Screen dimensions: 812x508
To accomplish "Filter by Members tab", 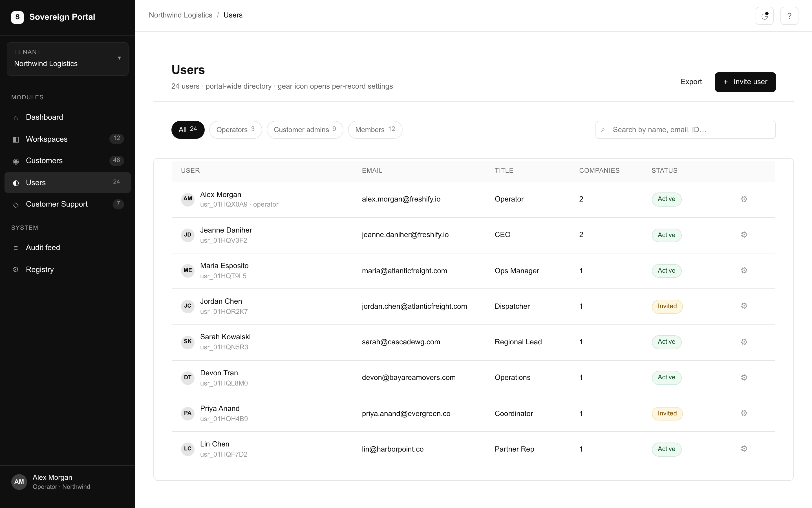I will click(x=375, y=130).
